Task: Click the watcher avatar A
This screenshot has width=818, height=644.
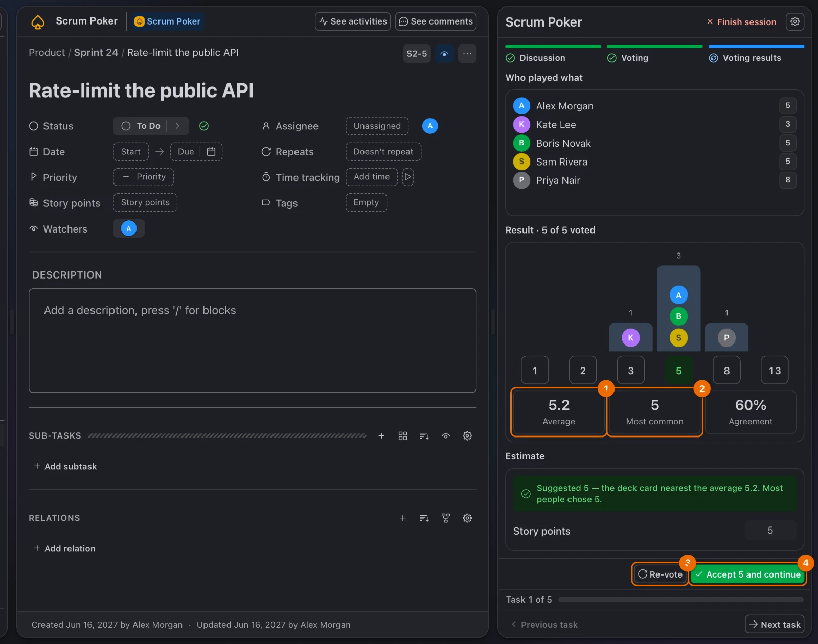Action: (129, 228)
